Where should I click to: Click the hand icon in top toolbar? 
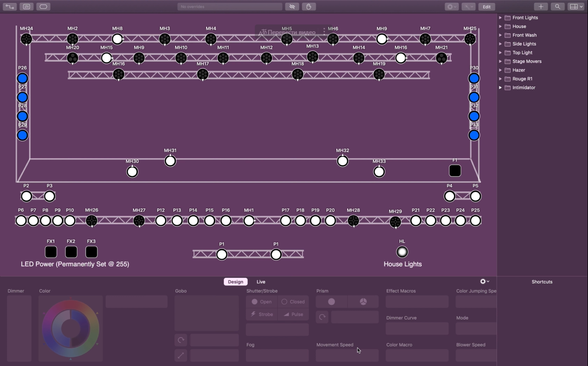click(x=308, y=7)
